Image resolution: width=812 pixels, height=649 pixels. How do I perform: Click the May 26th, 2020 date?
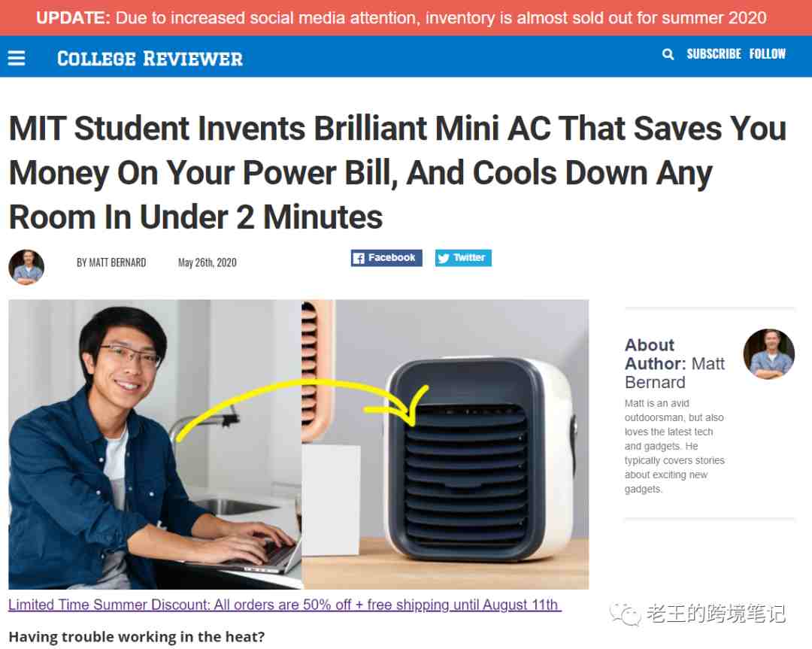[208, 262]
